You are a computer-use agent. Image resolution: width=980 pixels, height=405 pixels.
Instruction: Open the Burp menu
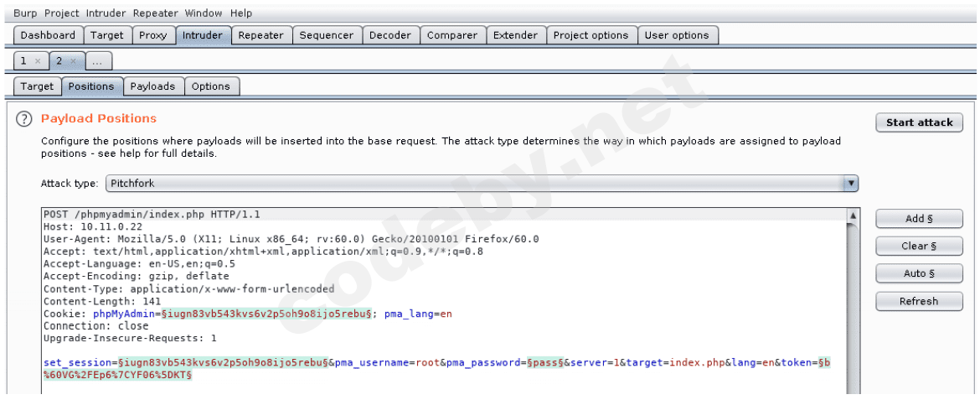26,13
